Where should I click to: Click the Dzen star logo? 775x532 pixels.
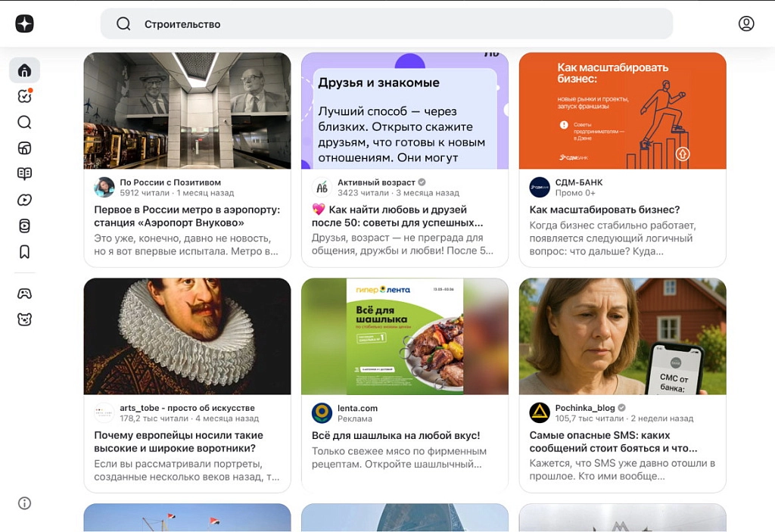pyautogui.click(x=24, y=23)
